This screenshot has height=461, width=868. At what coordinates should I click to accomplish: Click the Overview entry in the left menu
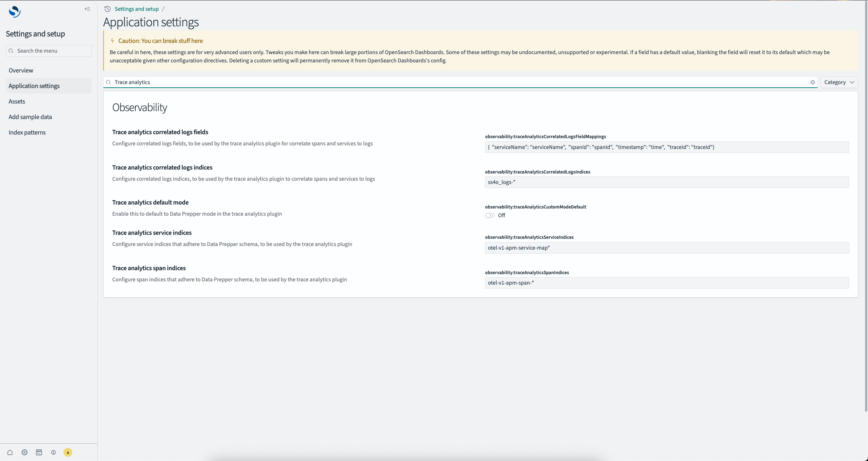coord(21,70)
